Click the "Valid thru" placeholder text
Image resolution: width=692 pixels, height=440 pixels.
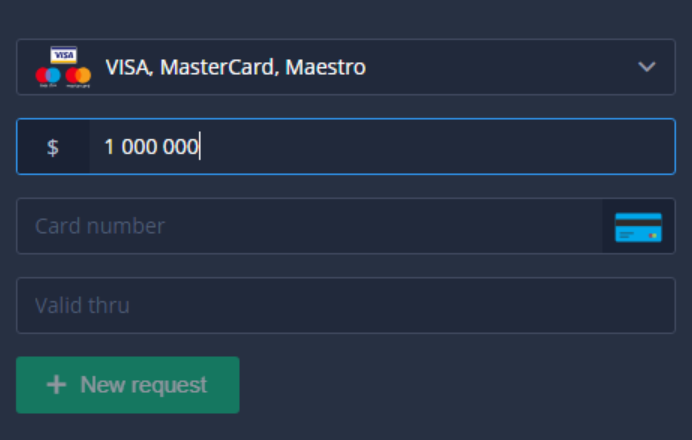82,305
